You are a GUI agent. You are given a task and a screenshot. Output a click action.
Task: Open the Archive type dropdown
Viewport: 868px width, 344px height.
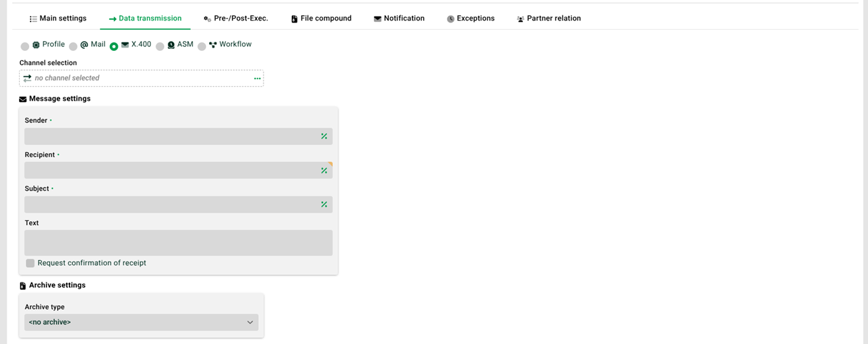coord(142,322)
